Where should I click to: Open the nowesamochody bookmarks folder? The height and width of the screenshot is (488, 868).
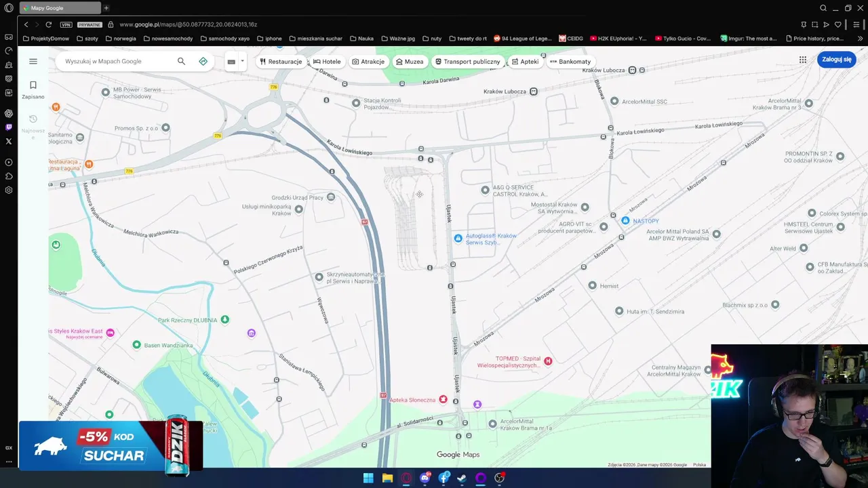tap(167, 39)
